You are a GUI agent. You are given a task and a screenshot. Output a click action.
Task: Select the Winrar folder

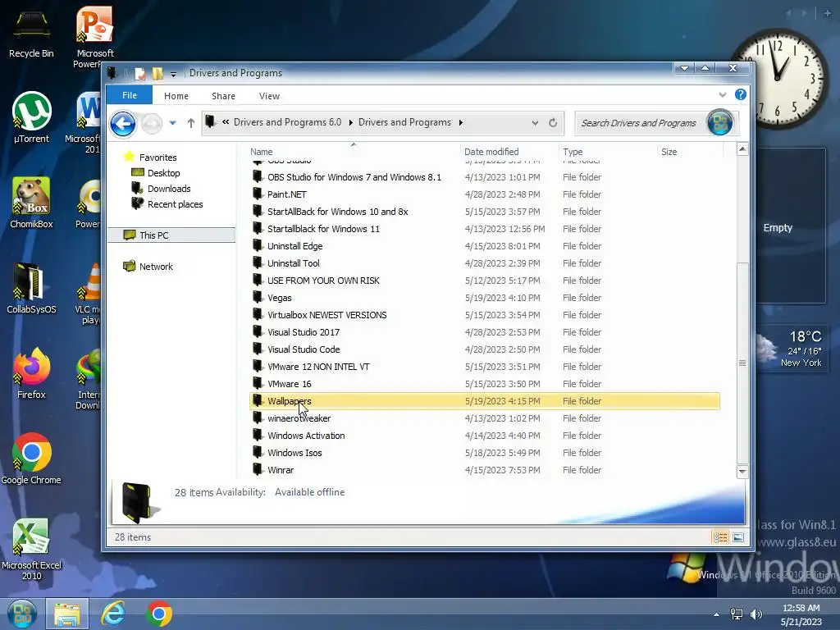[485, 470]
